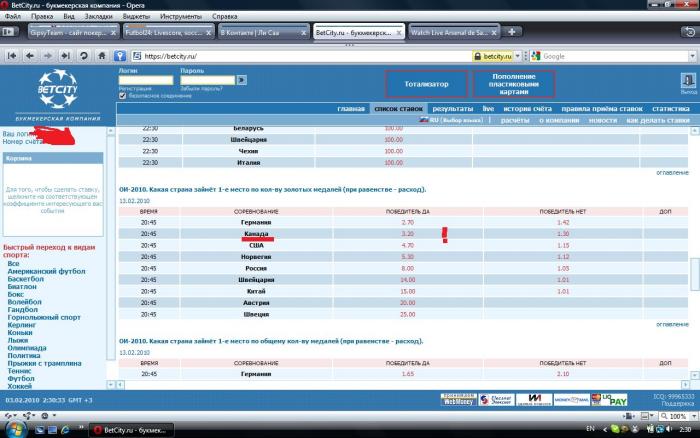Open the Home page button
Screen dimensions: 700x438
[102, 56]
